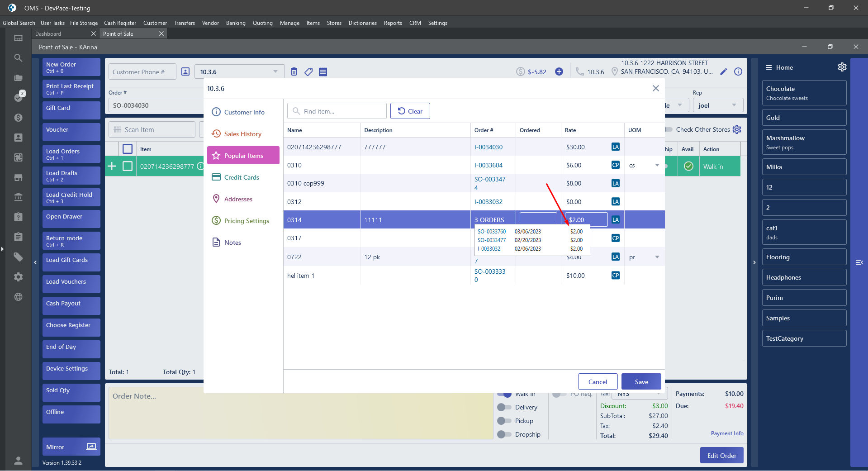868x471 pixels.
Task: Open global search magnifier in left sidebar
Action: point(18,58)
